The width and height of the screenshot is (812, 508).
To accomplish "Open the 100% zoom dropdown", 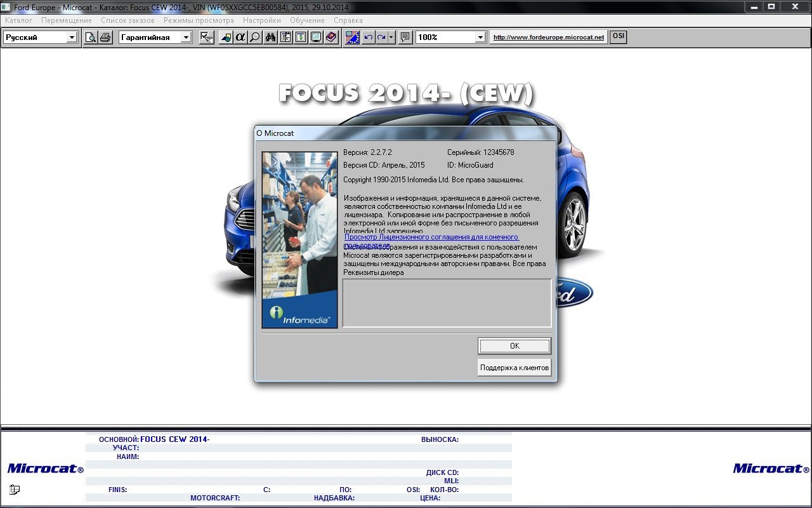I will (x=480, y=37).
